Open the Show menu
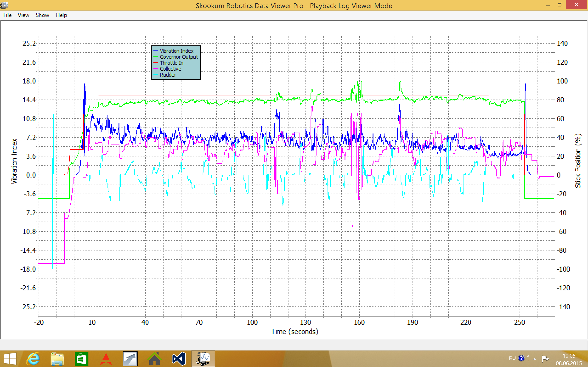This screenshot has height=367, width=588. 42,15
